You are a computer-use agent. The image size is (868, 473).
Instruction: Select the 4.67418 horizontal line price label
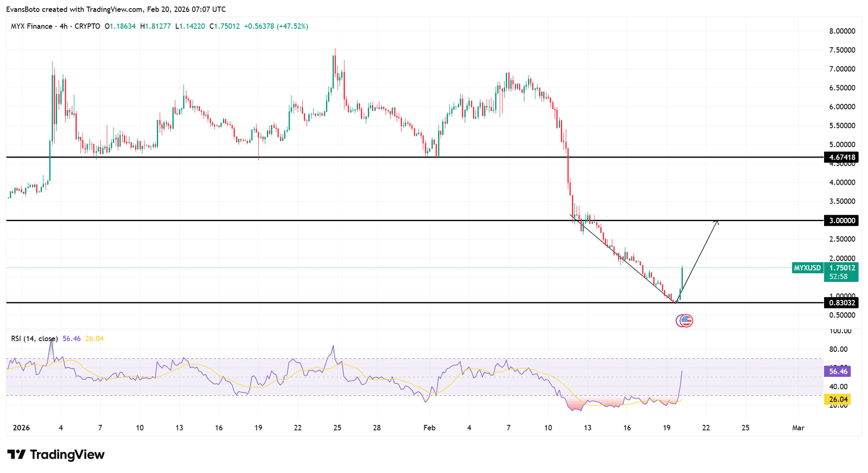click(x=841, y=157)
